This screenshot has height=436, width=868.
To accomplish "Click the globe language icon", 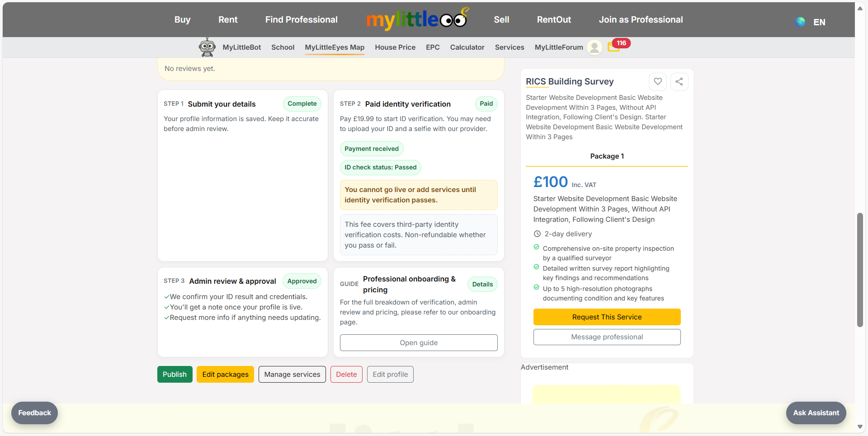I will [x=799, y=22].
